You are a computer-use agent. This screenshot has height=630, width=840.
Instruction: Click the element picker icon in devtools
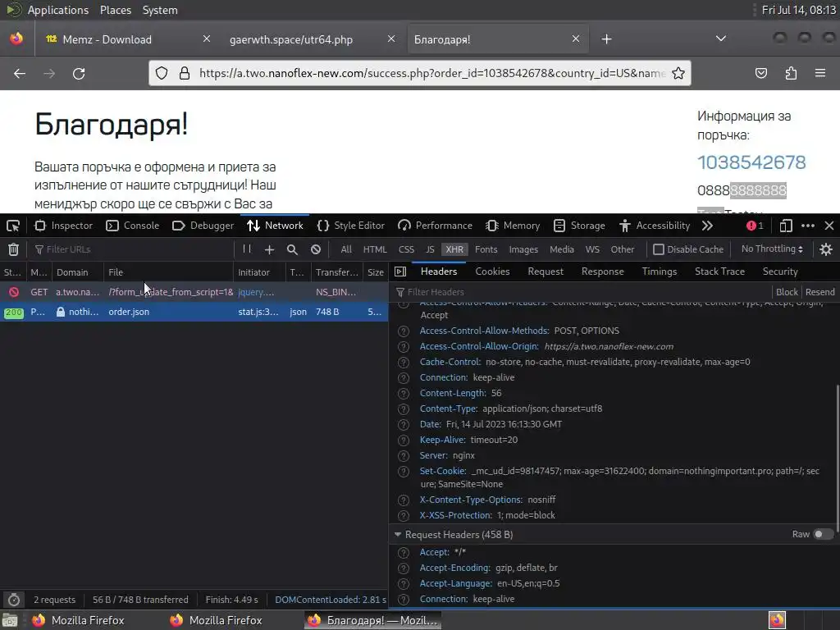13,226
